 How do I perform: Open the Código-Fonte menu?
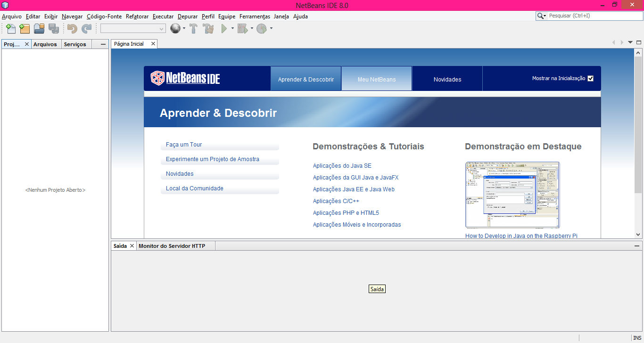pos(104,16)
